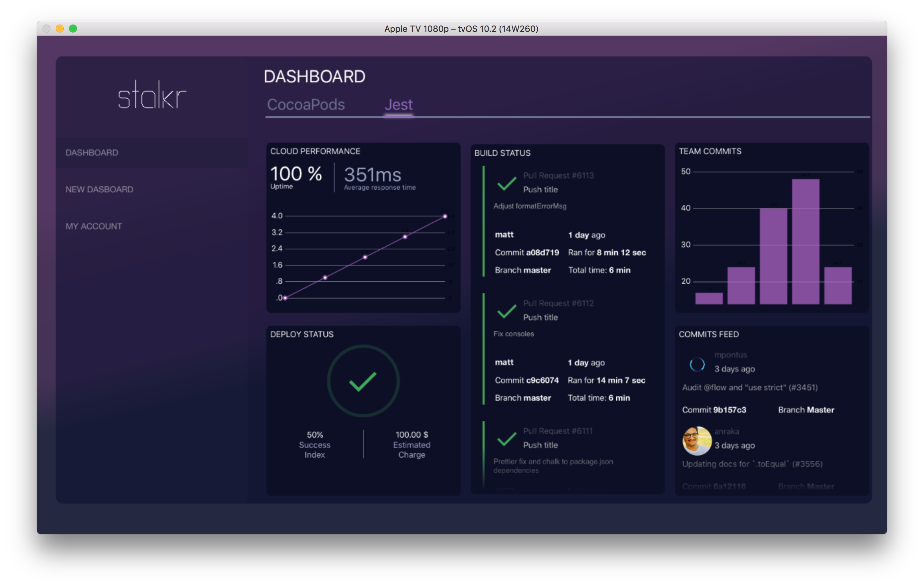Screen dimensions: 924x587
Task: Select the Jest tab
Action: click(x=398, y=105)
